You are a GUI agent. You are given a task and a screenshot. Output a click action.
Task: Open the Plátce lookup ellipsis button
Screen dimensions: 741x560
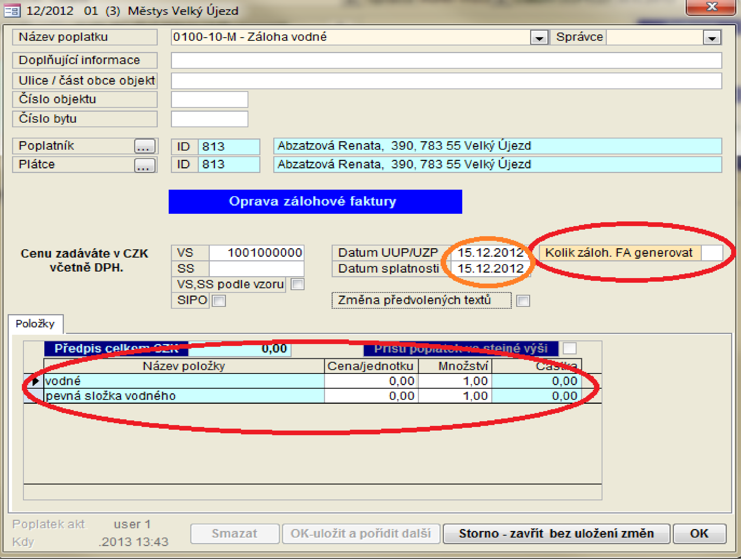pos(145,165)
